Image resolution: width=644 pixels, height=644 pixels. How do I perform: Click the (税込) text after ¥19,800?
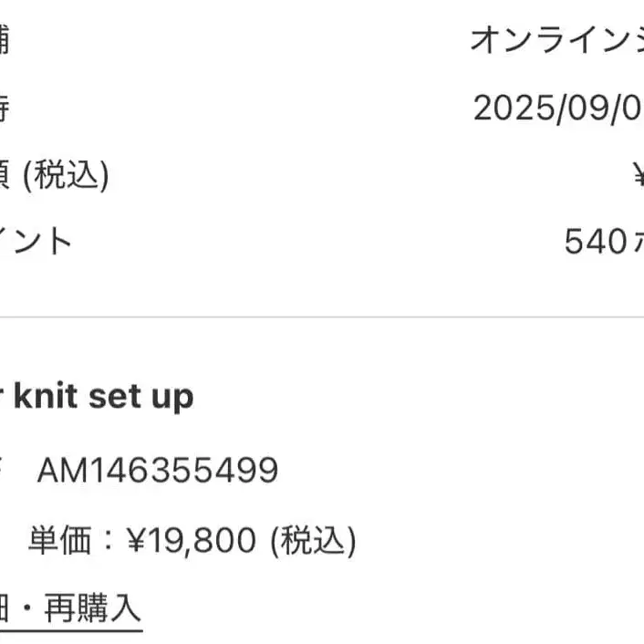pos(312,541)
